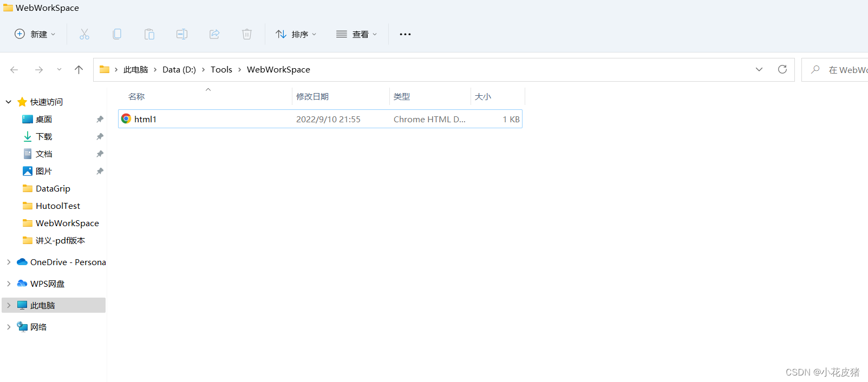
Task: Click the Copy icon in toolbar
Action: (117, 34)
